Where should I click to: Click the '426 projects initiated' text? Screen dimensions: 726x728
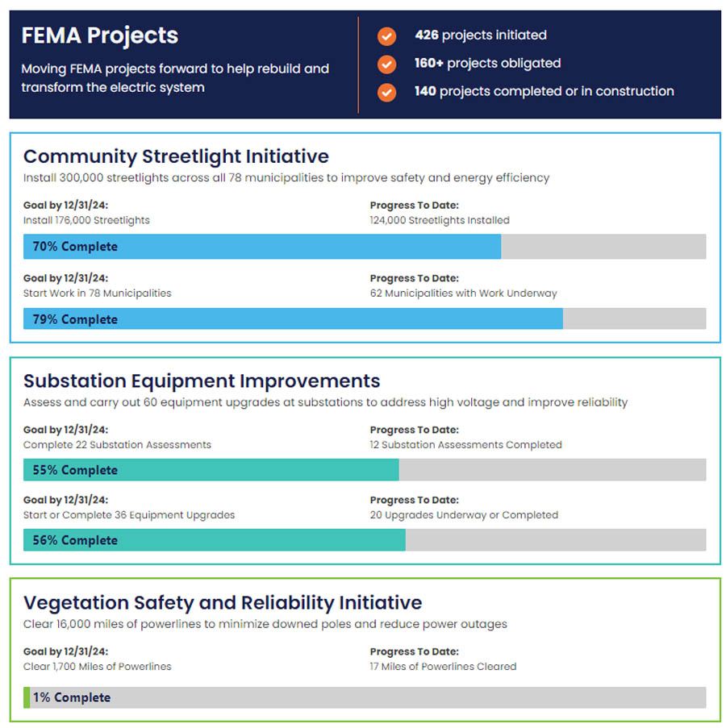point(481,35)
